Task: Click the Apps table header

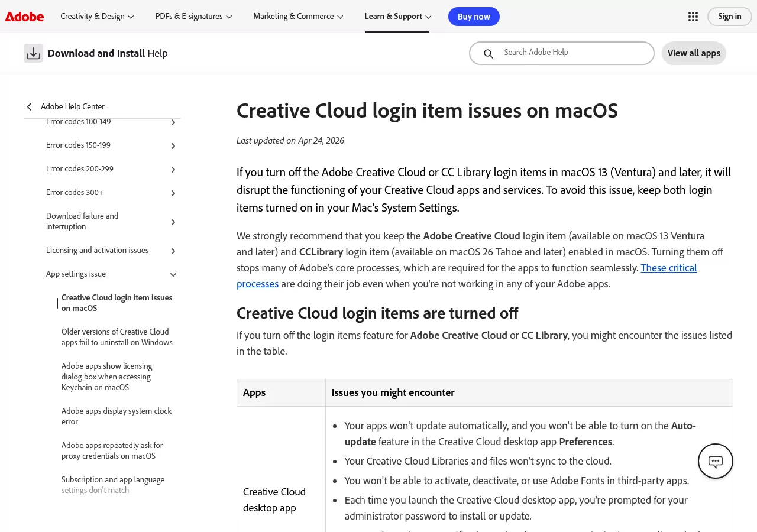Action: point(254,392)
